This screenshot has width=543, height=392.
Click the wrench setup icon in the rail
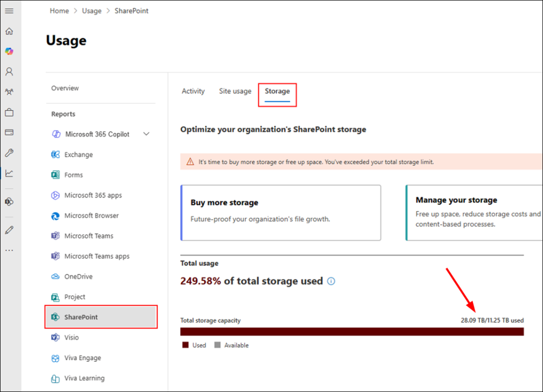[x=9, y=153]
